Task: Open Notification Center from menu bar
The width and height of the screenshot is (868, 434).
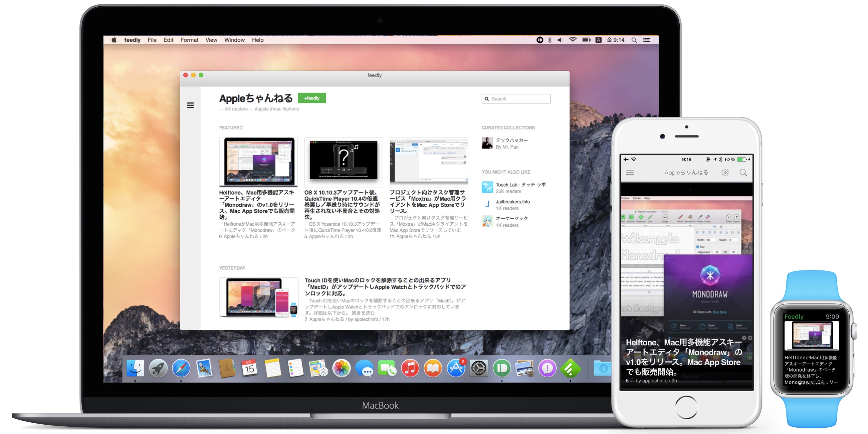Action: (646, 40)
